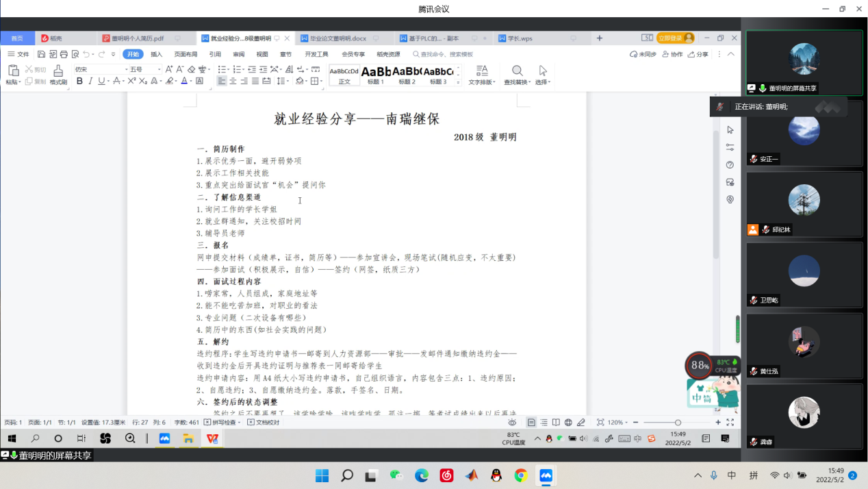868x489 pixels.
Task: Click the Find and Replace magnifier icon
Action: (x=517, y=71)
